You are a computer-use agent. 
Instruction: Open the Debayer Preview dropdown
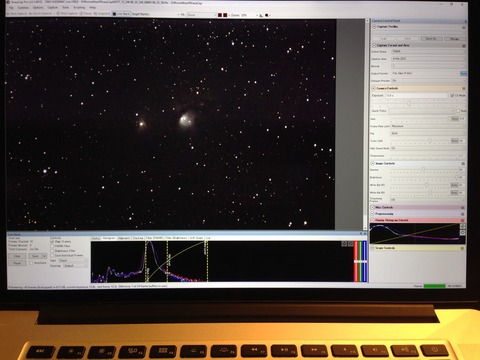coord(429,81)
